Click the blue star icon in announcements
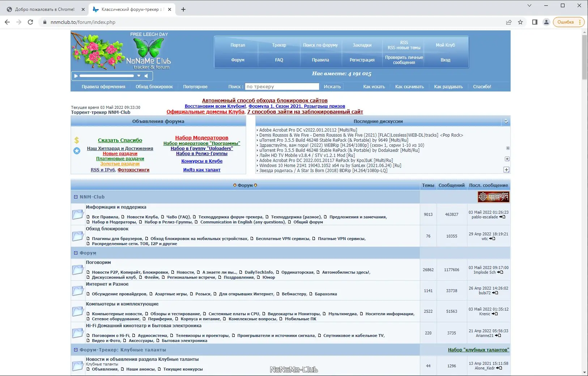Image resolution: width=588 pixels, height=376 pixels. (77, 151)
